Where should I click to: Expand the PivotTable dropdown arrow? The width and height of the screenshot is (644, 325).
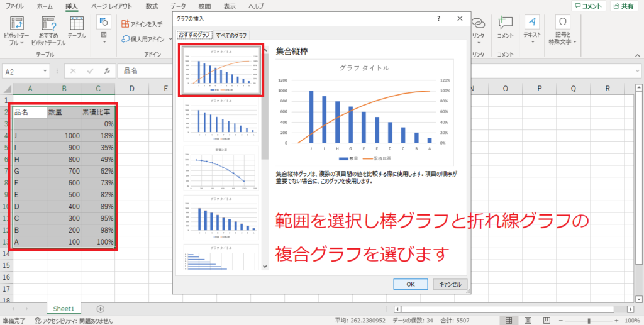tap(22, 43)
